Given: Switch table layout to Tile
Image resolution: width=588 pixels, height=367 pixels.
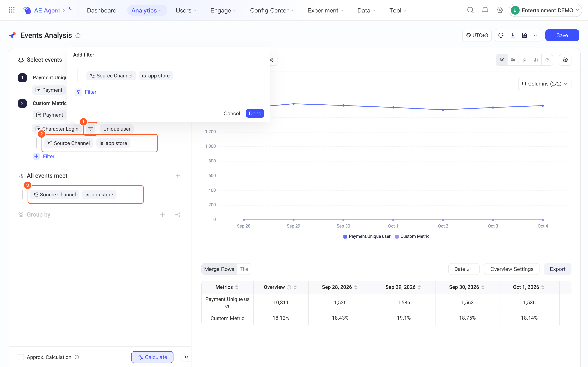Looking at the screenshot, I should [244, 269].
